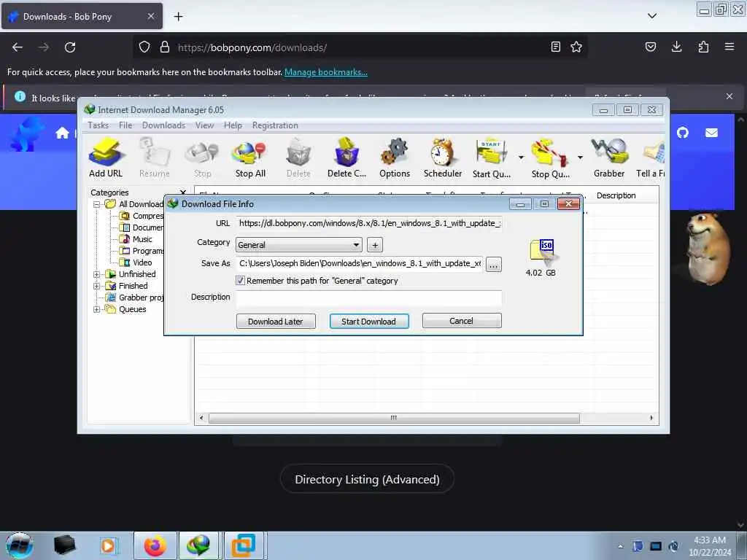Collapse the All Downloads tree node
Viewport: 747px width, 560px height.
97,204
